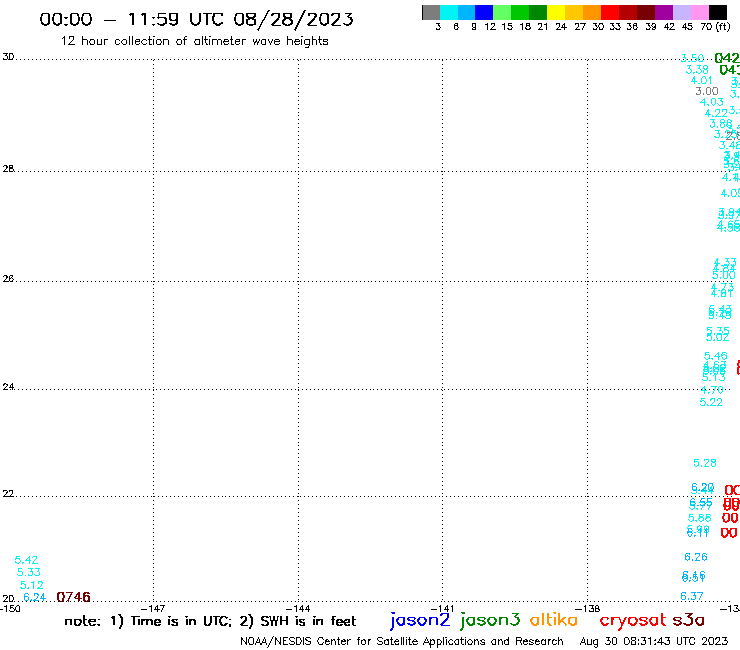Select the pure blue swatch in the legend

point(484,12)
